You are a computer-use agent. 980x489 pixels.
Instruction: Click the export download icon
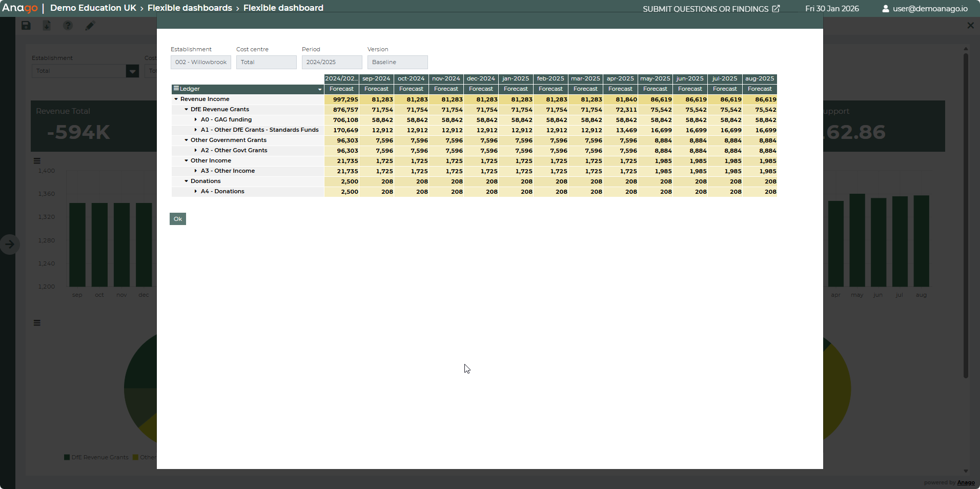(x=47, y=26)
